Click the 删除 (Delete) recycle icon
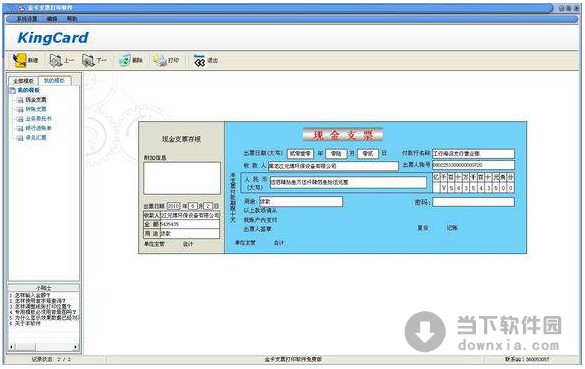This screenshot has width=585, height=369. (124, 60)
